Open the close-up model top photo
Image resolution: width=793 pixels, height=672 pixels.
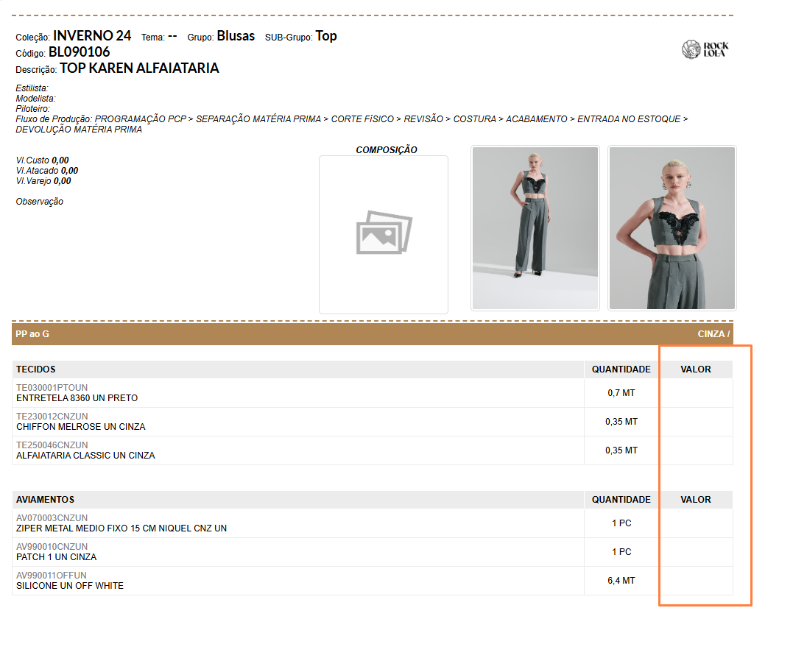[x=672, y=228]
